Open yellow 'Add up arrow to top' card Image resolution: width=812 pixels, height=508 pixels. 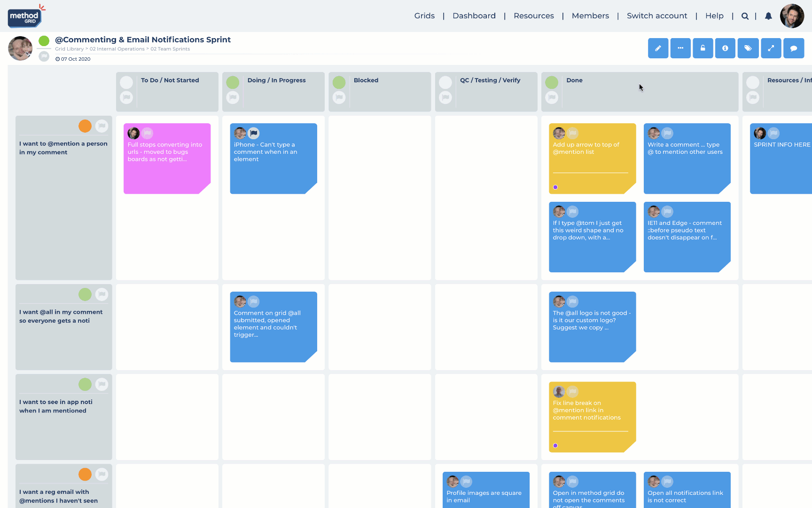pos(592,159)
